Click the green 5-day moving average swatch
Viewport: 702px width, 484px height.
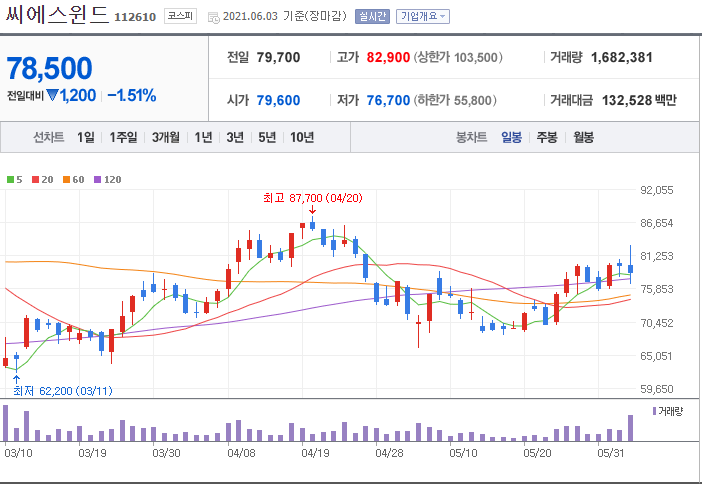tap(10, 180)
